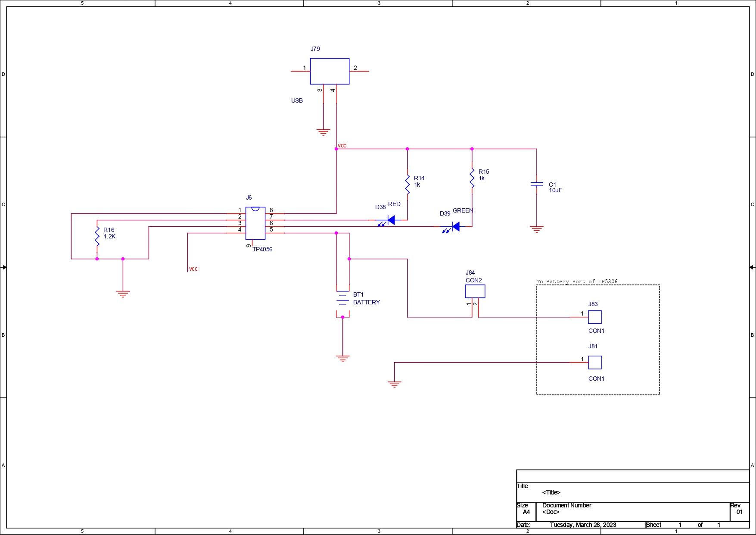Select the R14 resistor symbol
This screenshot has width=756, height=535.
pyautogui.click(x=407, y=185)
